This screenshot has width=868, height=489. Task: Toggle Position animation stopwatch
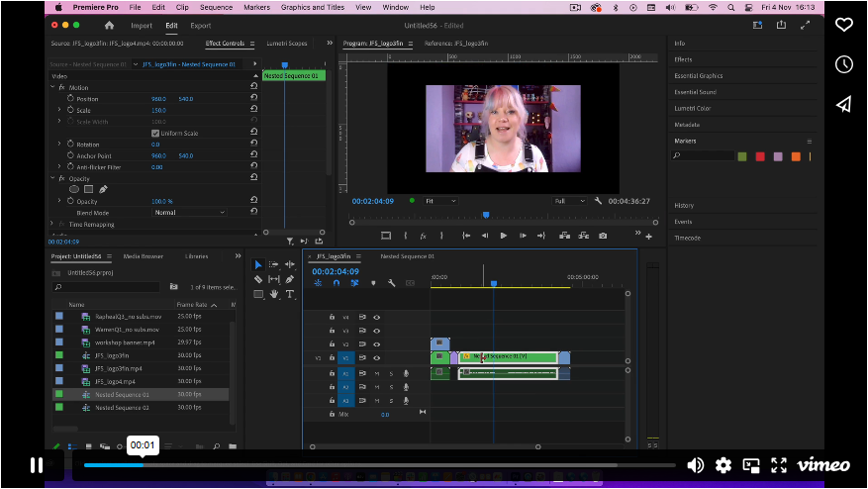70,98
